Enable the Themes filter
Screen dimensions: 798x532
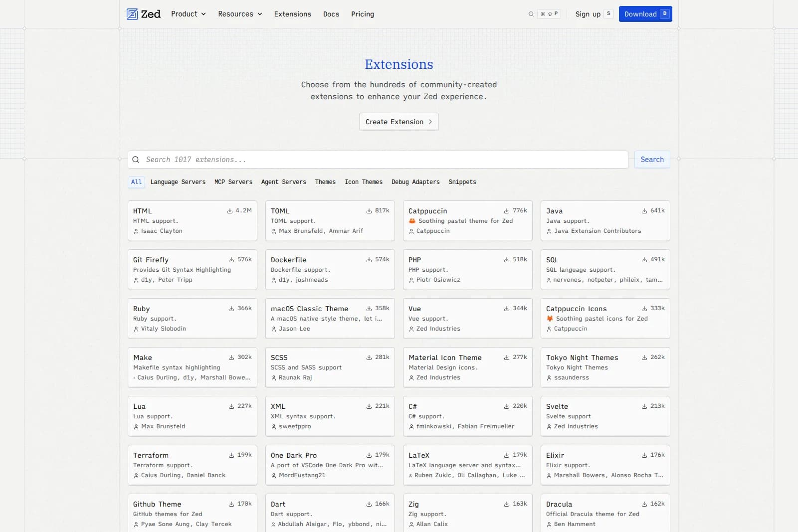[325, 182]
